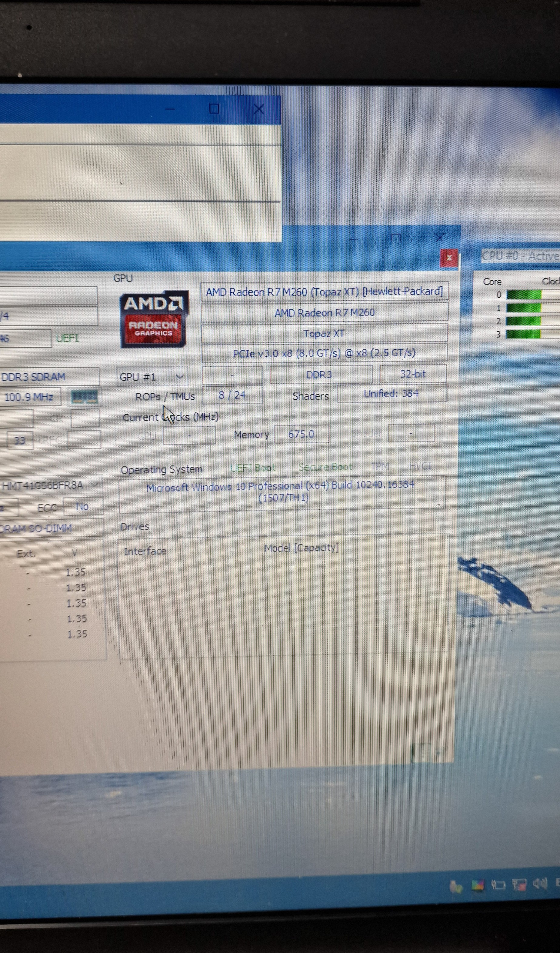Click the '32-bit' field
This screenshot has width=560, height=953.
click(413, 374)
